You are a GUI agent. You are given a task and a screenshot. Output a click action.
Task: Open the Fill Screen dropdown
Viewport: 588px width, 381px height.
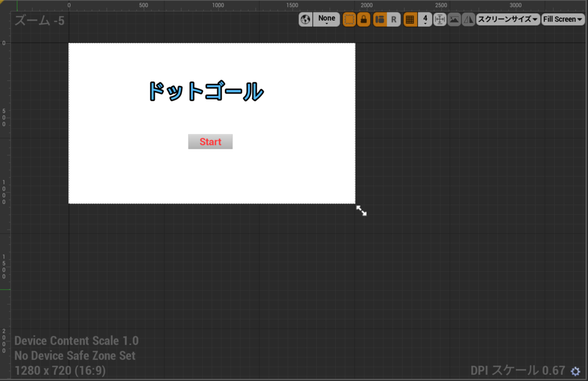[x=562, y=19]
